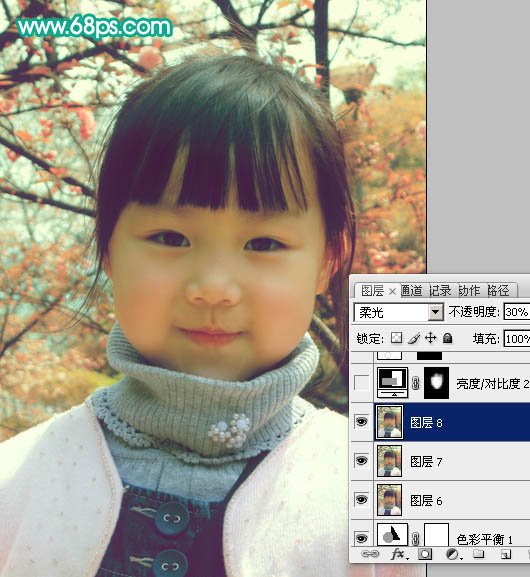
Task: Hide layer 图层 7
Action: [361, 461]
